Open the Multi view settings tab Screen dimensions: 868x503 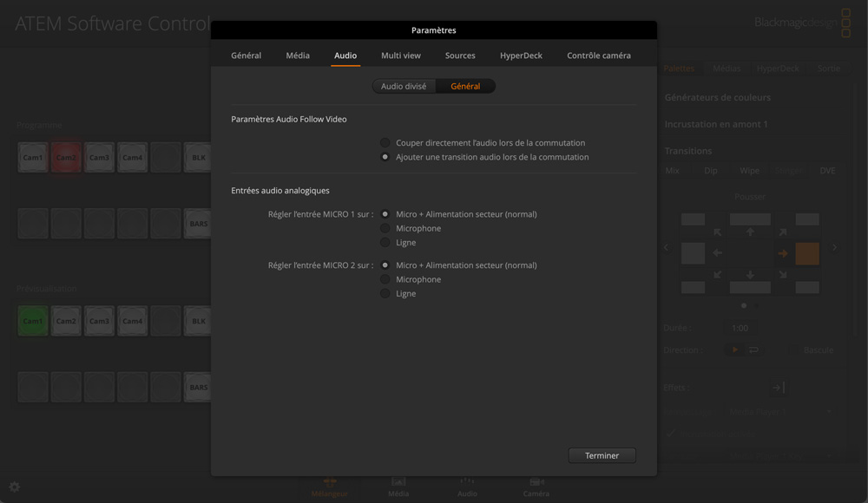pos(400,56)
